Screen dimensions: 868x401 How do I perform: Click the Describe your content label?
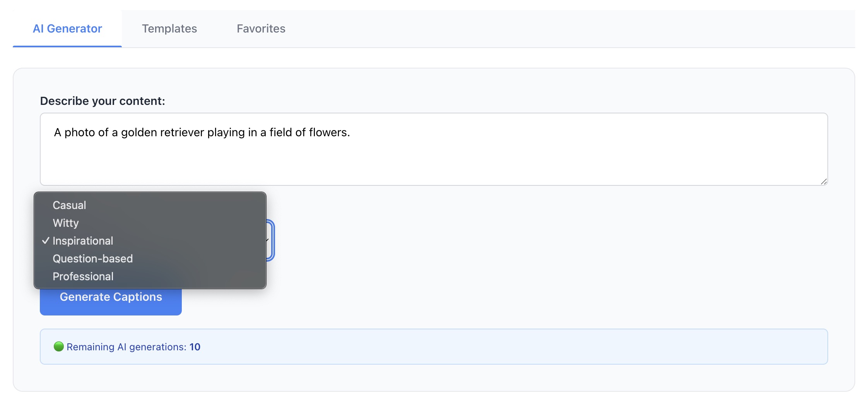[103, 101]
